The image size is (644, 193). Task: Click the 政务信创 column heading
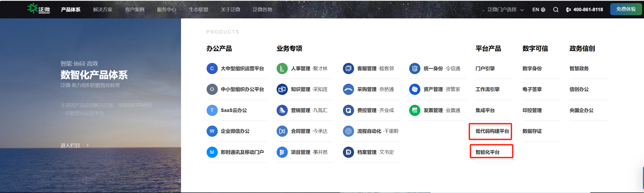point(582,49)
